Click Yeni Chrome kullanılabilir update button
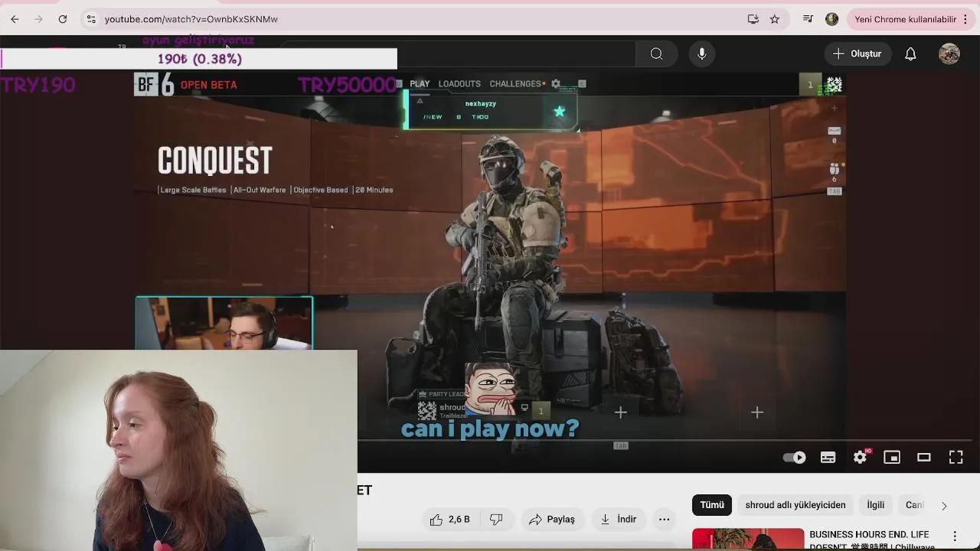The width and height of the screenshot is (980, 551). point(905,19)
